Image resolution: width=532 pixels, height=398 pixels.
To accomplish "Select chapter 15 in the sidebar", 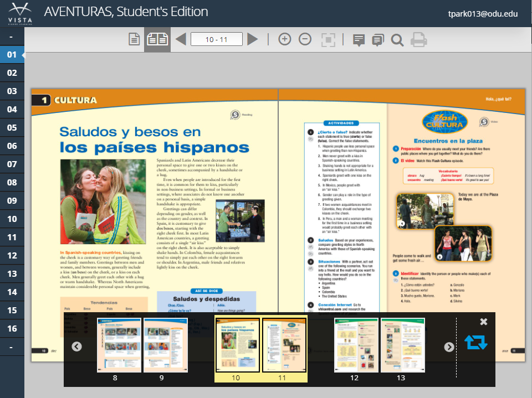I will click(12, 311).
